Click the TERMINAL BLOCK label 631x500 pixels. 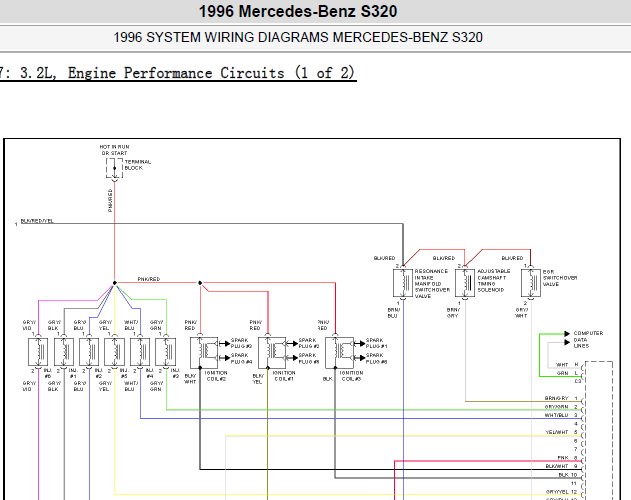(x=138, y=165)
